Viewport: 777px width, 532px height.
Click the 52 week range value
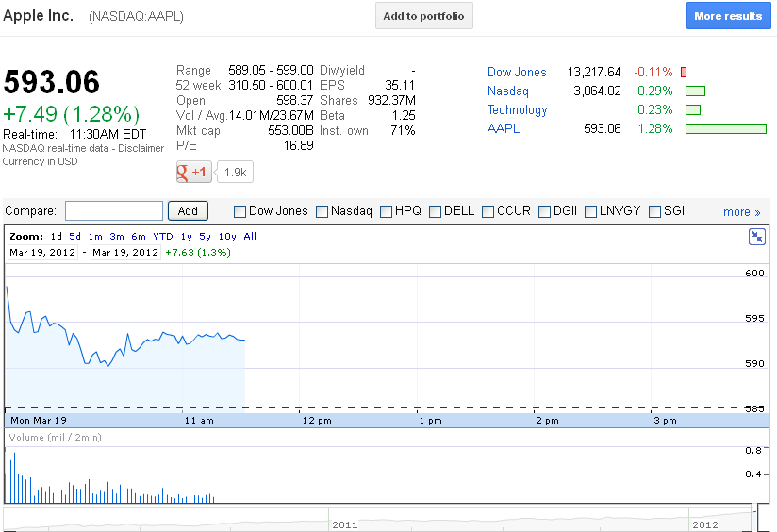271,85
